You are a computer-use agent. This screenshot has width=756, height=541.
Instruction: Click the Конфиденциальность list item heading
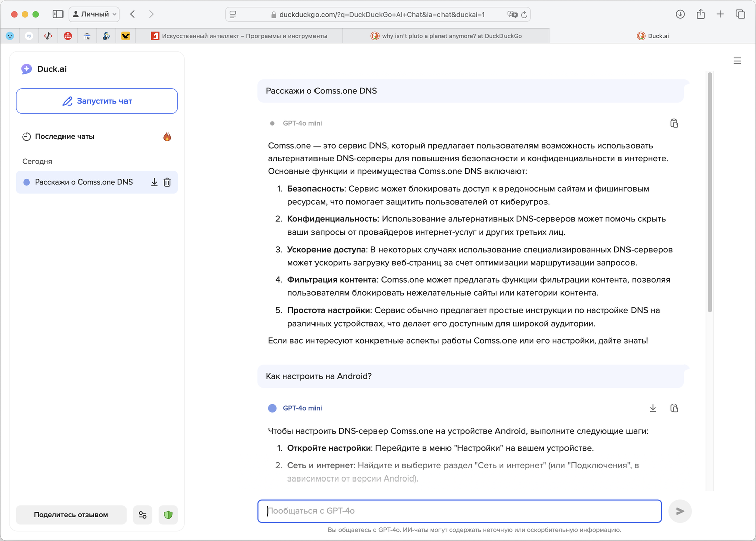333,219
